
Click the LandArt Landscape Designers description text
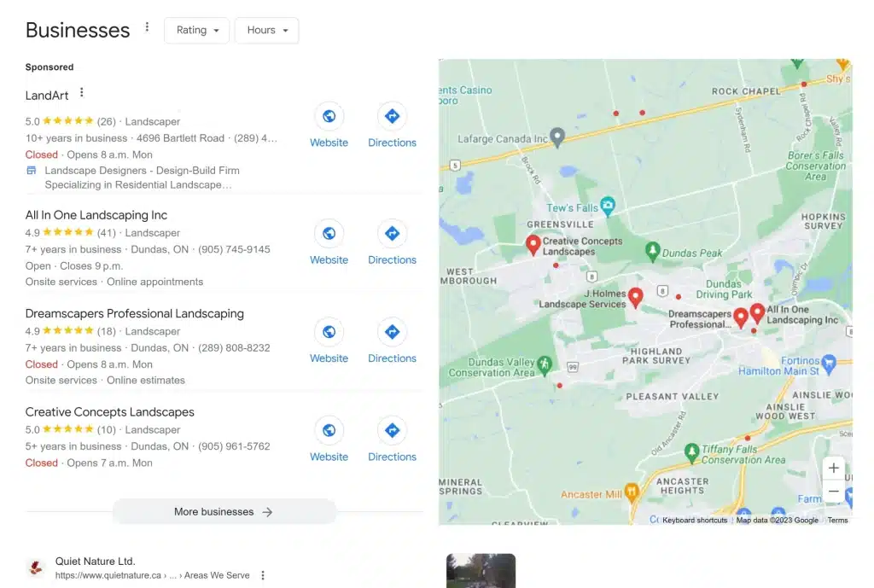pyautogui.click(x=143, y=178)
